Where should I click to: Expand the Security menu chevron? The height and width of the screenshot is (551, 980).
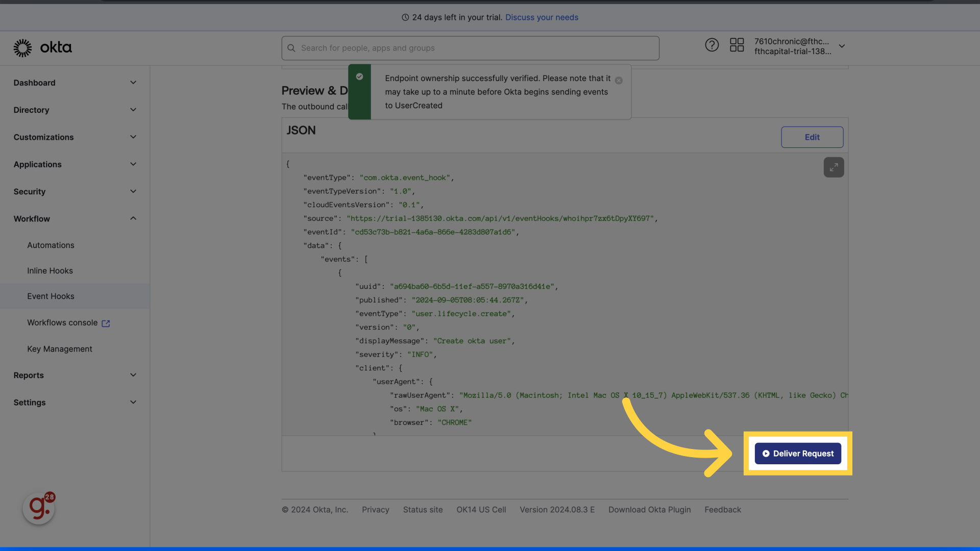(x=133, y=191)
